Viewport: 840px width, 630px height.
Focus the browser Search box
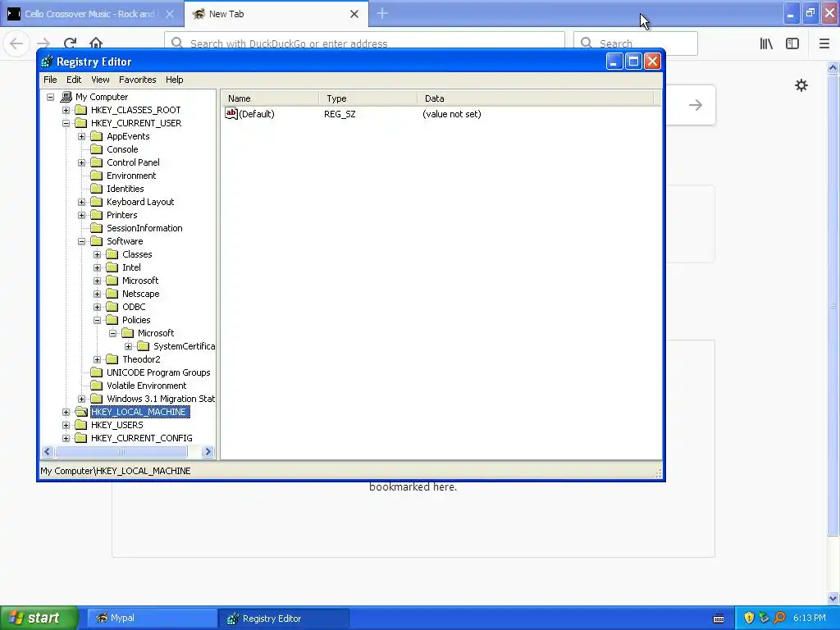[636, 43]
